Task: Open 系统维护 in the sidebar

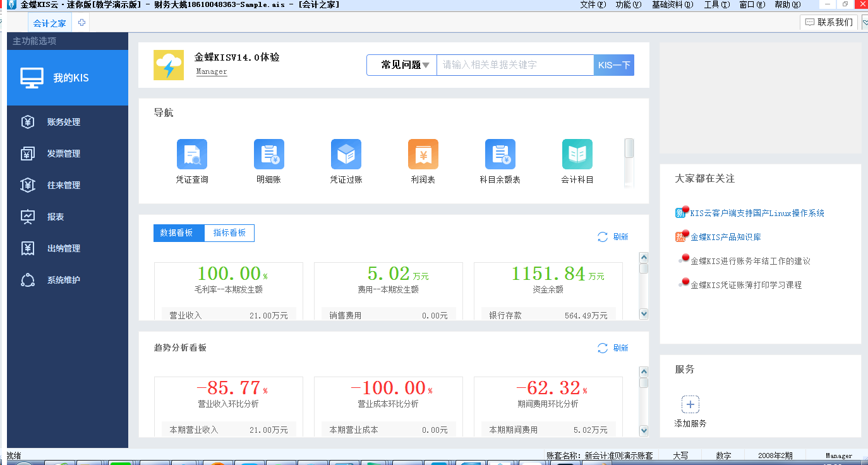Action: [63, 280]
